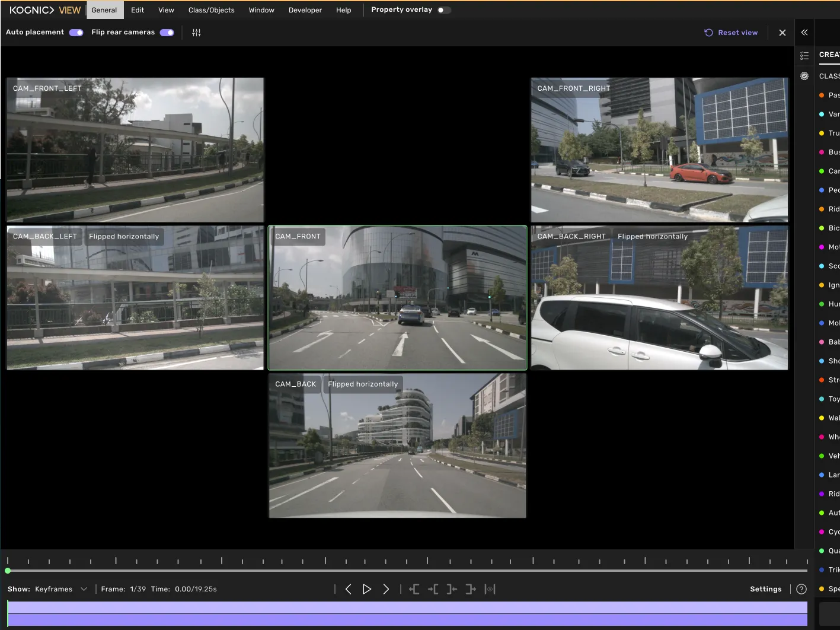The image size is (840, 630).
Task: Select the CAM_FRONT_LEFT camera view
Action: 135,150
